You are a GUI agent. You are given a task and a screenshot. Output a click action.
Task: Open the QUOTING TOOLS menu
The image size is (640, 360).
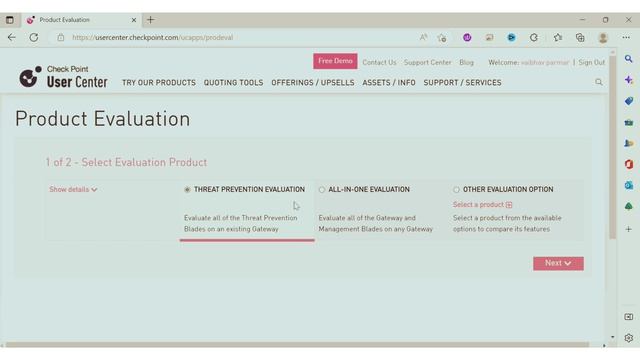[x=233, y=83]
